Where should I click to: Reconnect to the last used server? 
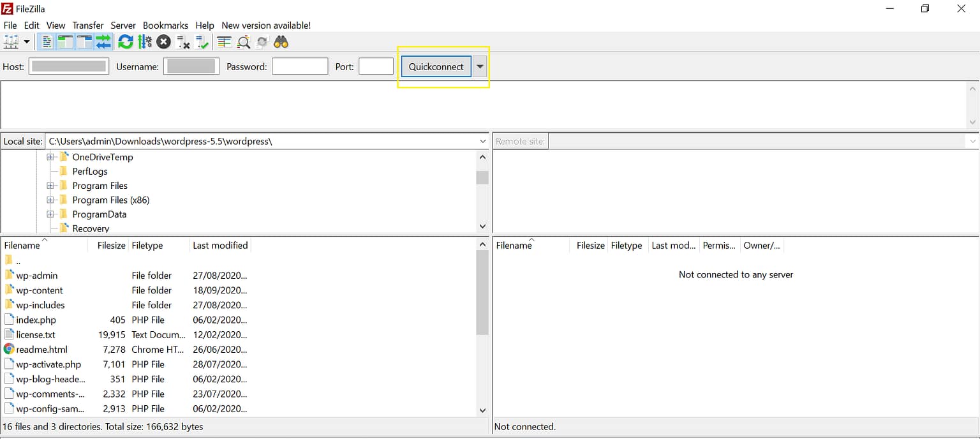click(201, 41)
